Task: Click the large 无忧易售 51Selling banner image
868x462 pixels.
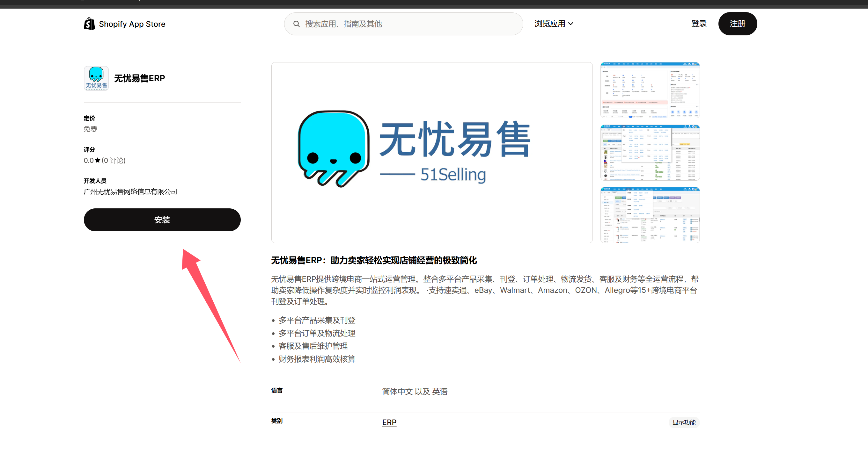Action: point(432,152)
